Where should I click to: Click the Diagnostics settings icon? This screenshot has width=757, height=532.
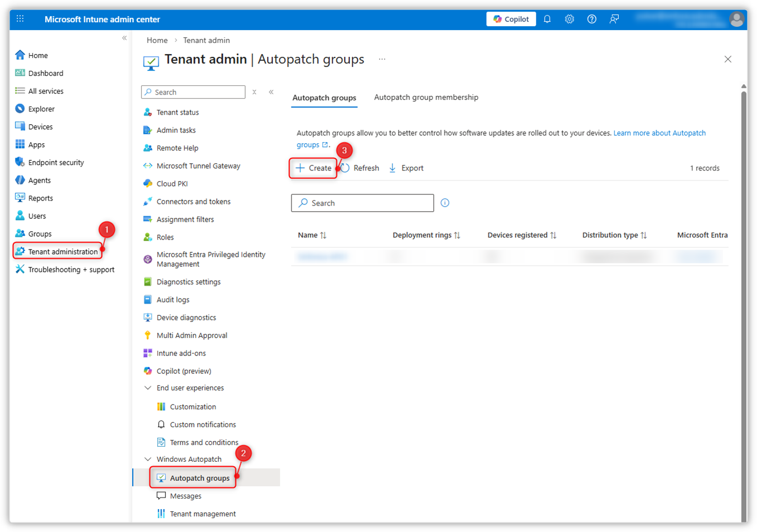[x=148, y=281]
